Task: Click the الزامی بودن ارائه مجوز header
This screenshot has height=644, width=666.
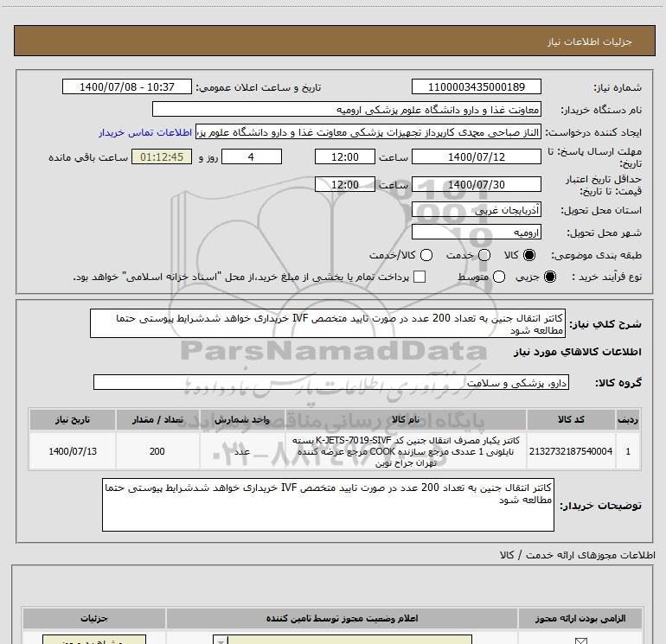Action: [x=580, y=618]
